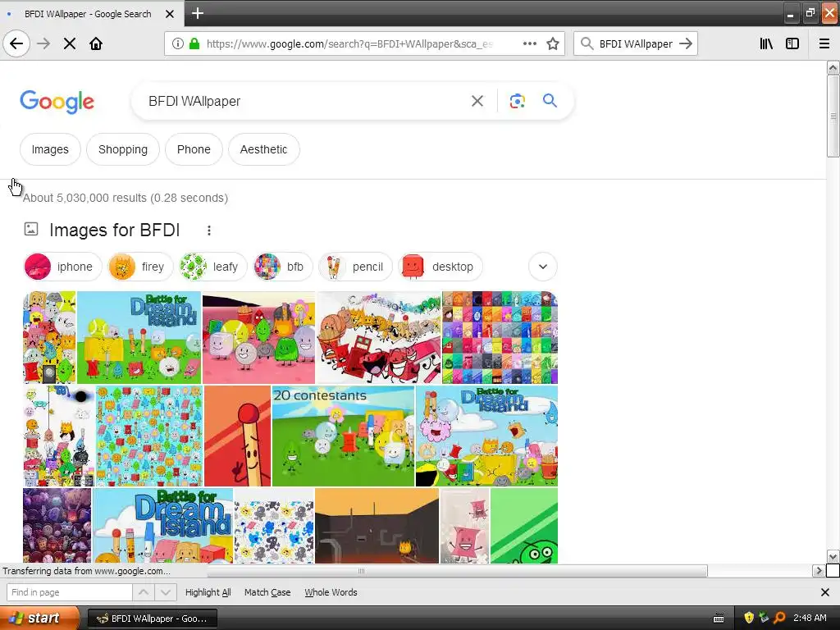
Task: Click the forward navigation arrow
Action: 44,43
